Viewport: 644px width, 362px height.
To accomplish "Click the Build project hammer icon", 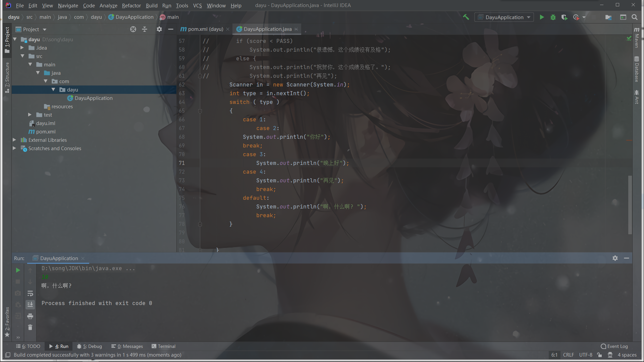I will (x=466, y=17).
